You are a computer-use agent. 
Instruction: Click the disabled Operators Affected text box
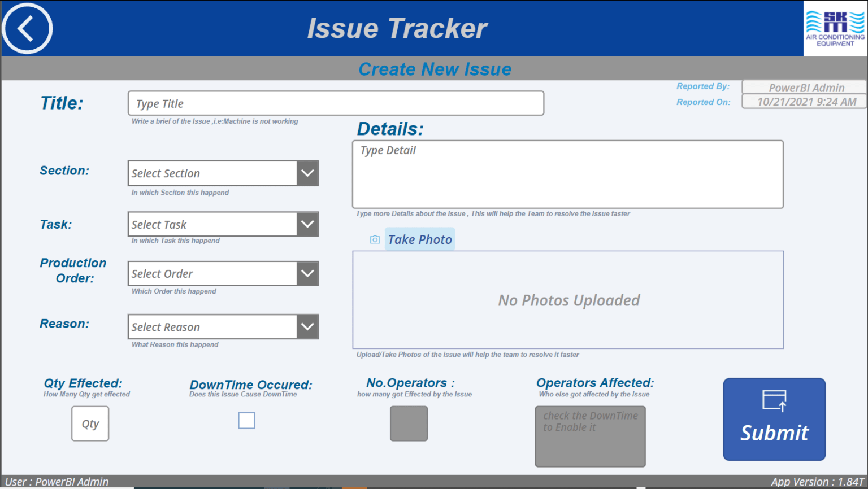point(591,436)
